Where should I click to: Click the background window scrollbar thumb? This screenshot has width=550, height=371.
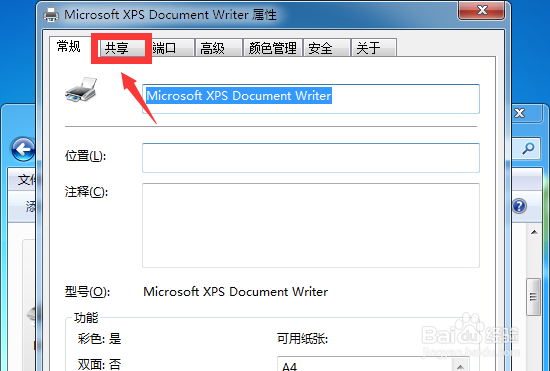(x=534, y=297)
